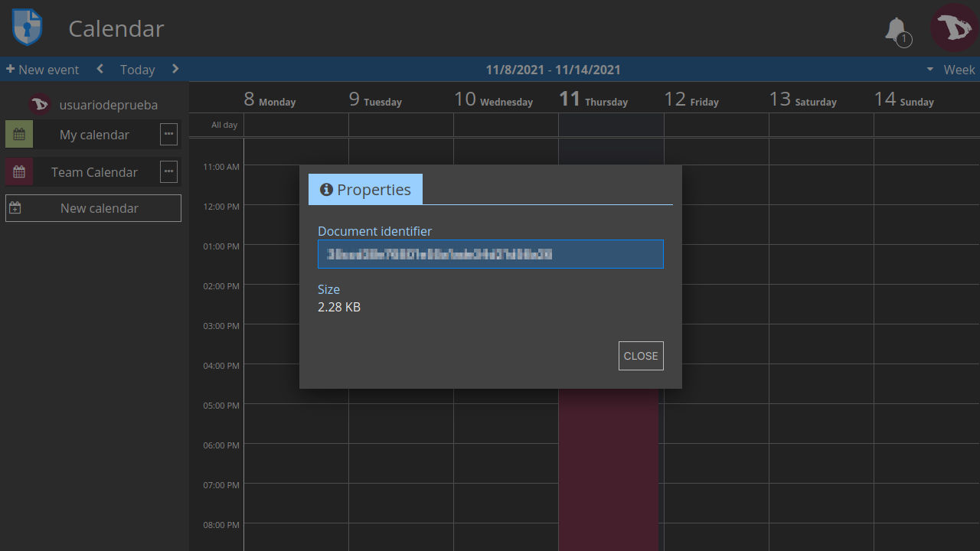Open Team Calendar options ellipsis
Viewport: 980px width, 551px height.
[168, 171]
